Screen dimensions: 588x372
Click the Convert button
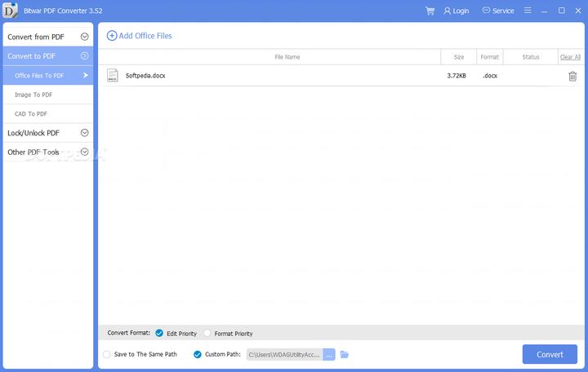550,354
